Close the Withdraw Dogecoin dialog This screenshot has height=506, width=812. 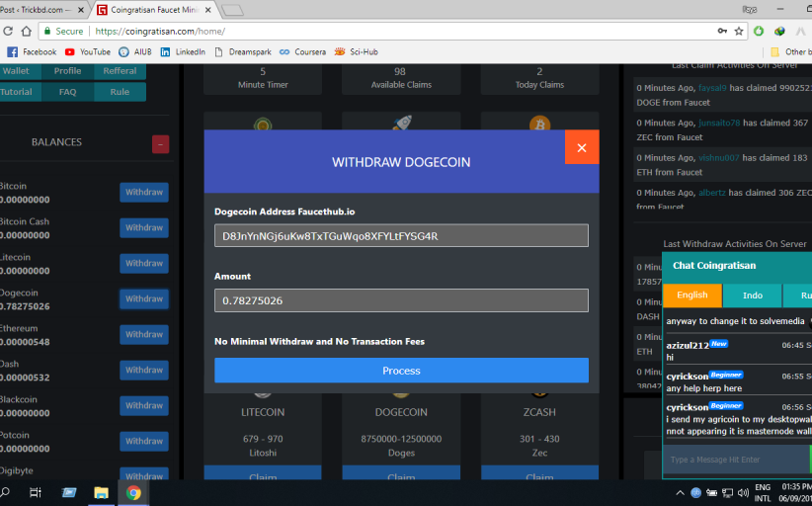pos(581,147)
